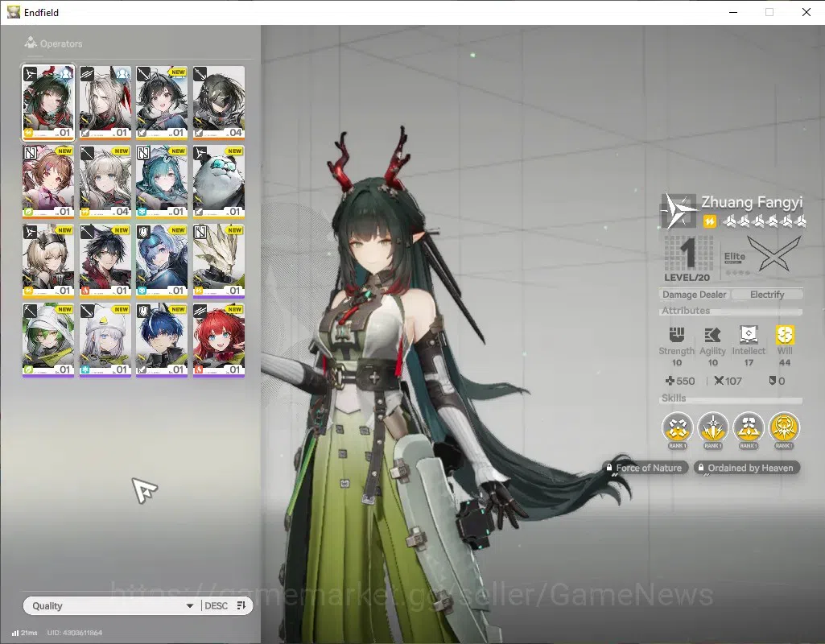This screenshot has width=825, height=644.
Task: Choose the black-haired girl operator in the top row
Action: click(x=162, y=102)
